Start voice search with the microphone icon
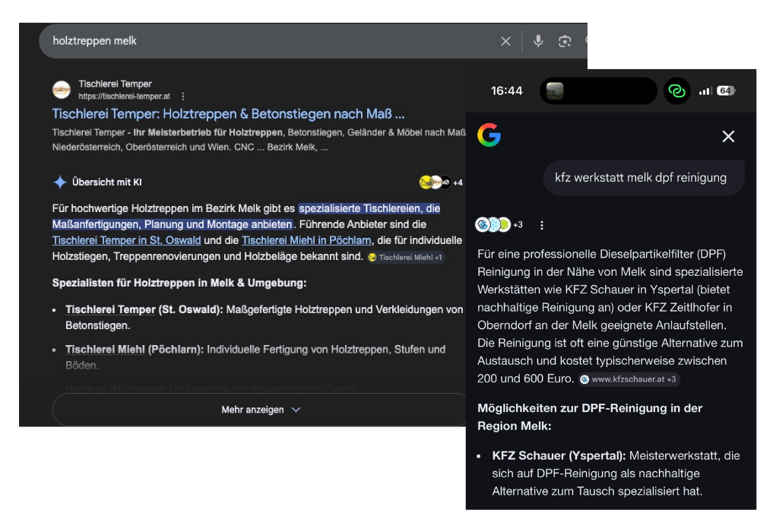The height and width of the screenshot is (532, 776). point(538,41)
